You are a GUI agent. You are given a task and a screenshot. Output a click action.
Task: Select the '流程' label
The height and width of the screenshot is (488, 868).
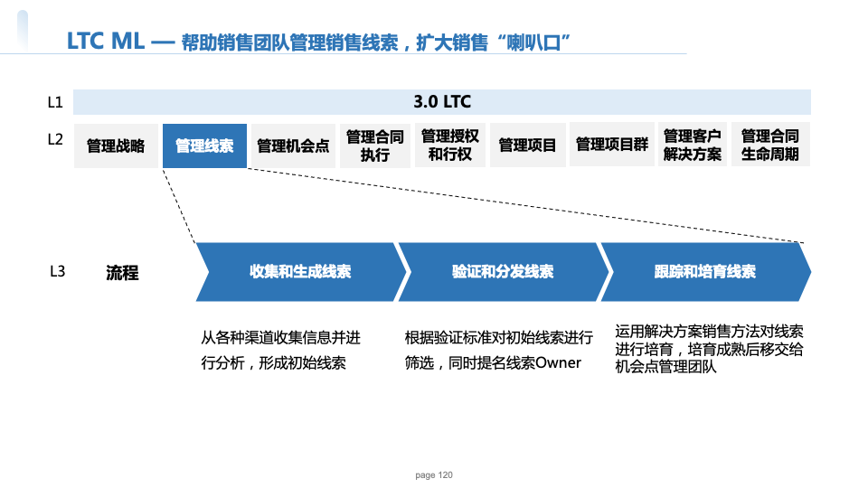122,273
